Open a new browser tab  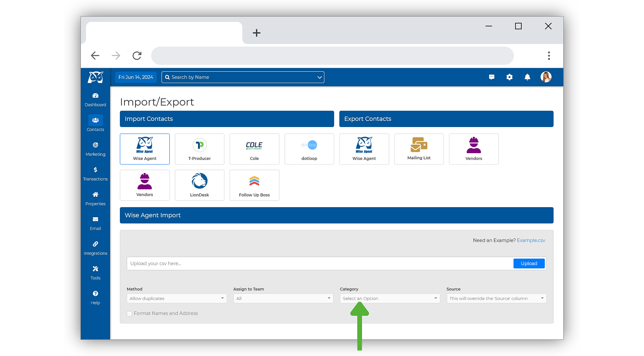(256, 33)
